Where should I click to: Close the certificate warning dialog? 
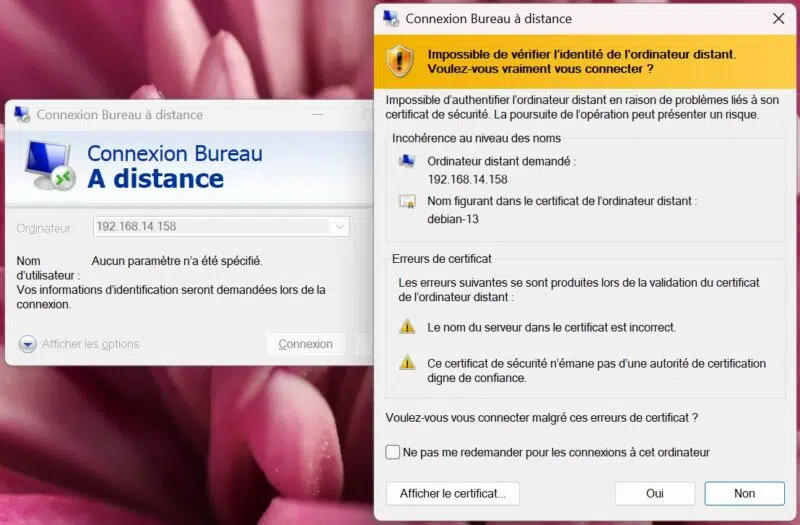779,19
